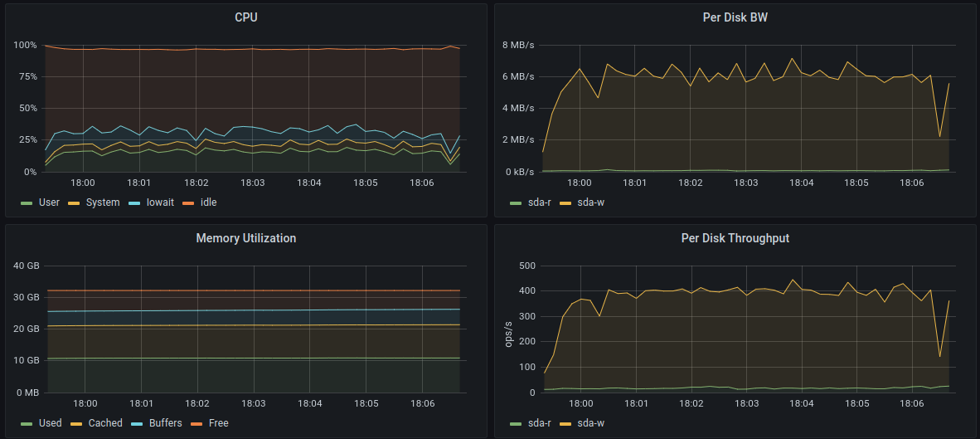Click the 18:06 time label on Per Disk Throughput
The width and height of the screenshot is (980, 439).
pyautogui.click(x=913, y=403)
